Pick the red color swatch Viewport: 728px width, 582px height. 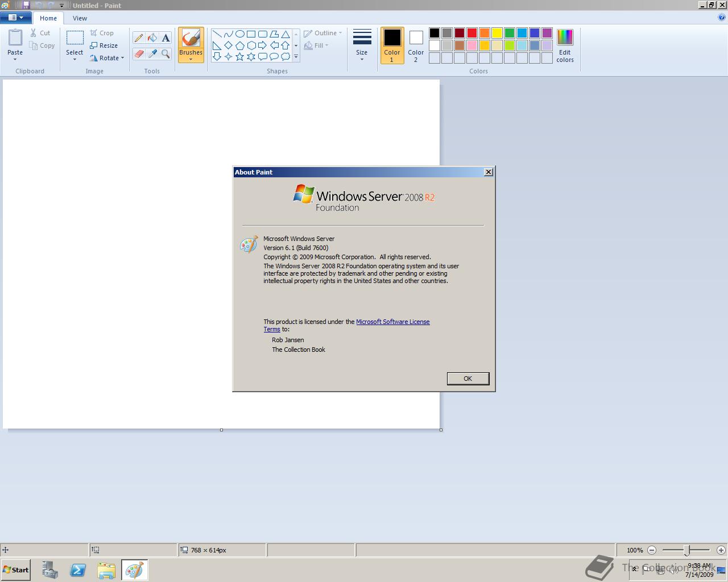[472, 33]
